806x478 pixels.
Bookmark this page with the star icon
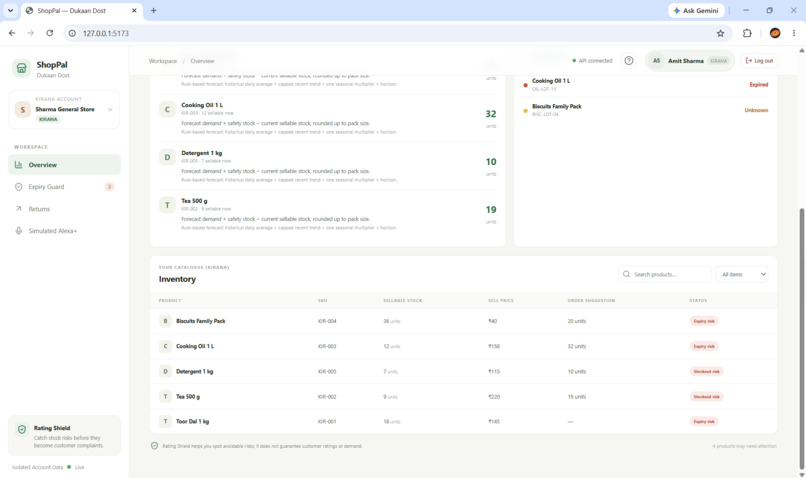[x=720, y=33]
